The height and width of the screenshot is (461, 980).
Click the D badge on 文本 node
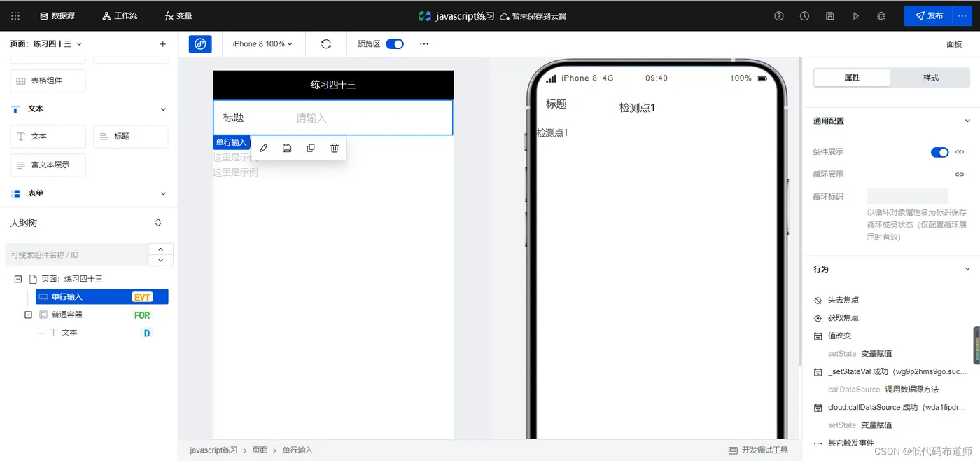[147, 333]
